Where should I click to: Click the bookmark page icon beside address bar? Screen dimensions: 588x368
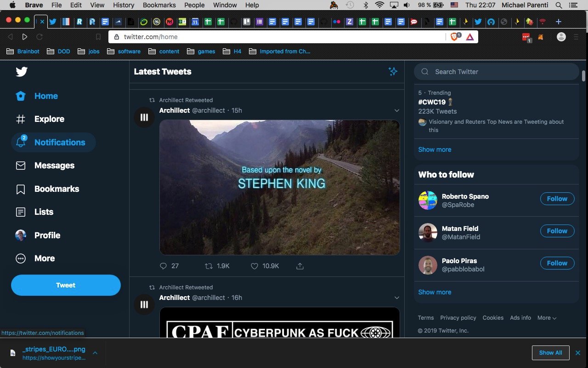[98, 37]
